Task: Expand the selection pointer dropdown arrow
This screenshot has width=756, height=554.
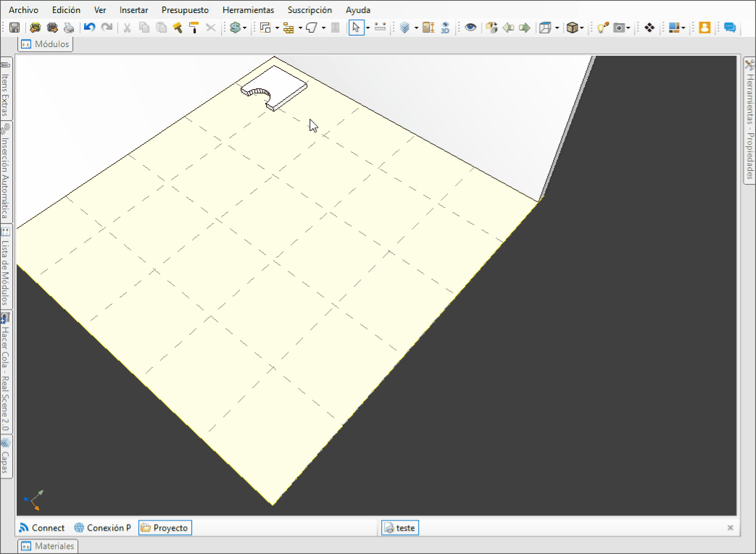Action: pyautogui.click(x=368, y=28)
